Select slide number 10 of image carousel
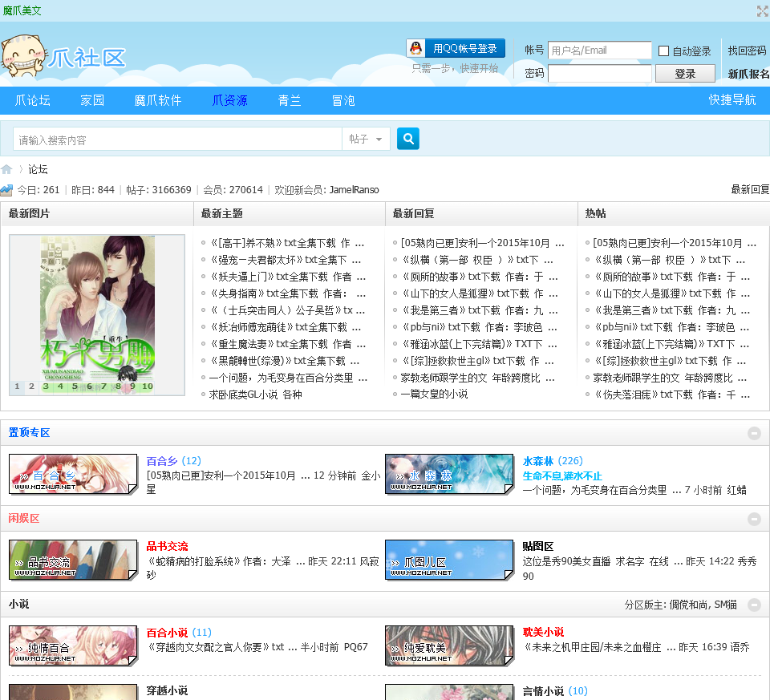Image resolution: width=770 pixels, height=700 pixels. (148, 386)
